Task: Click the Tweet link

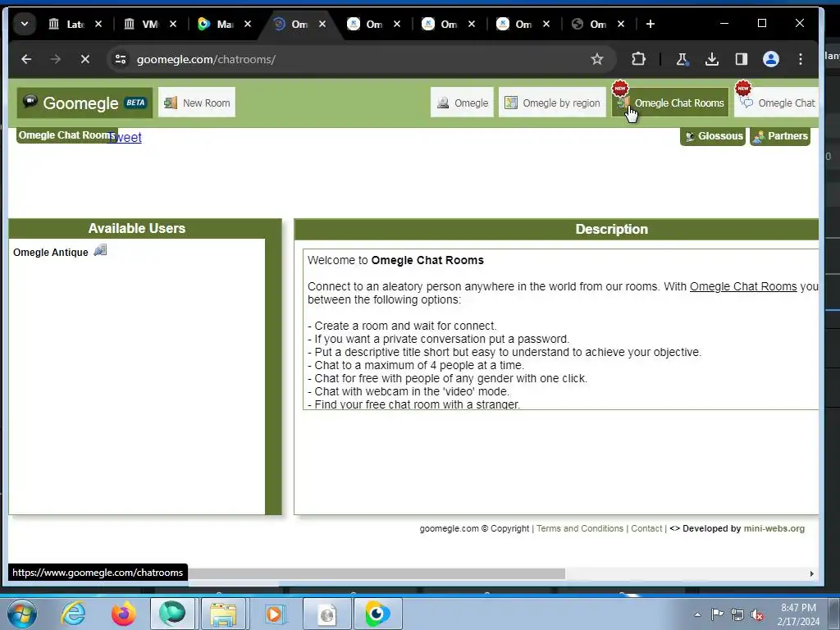Action: [125, 137]
